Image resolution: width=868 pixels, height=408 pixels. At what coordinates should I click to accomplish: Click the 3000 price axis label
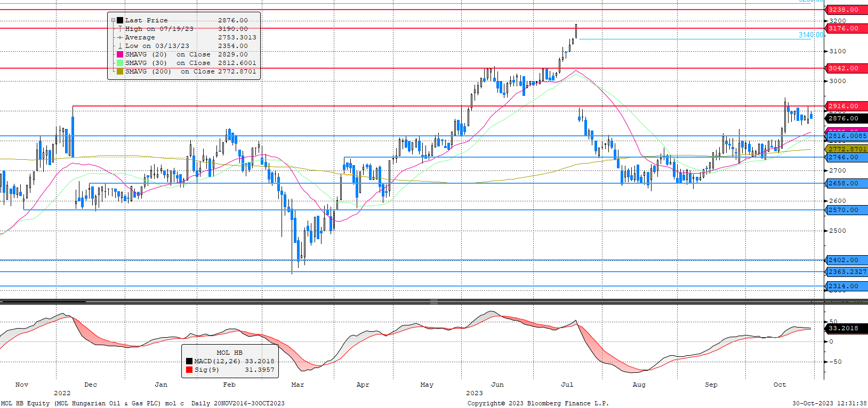(838, 81)
